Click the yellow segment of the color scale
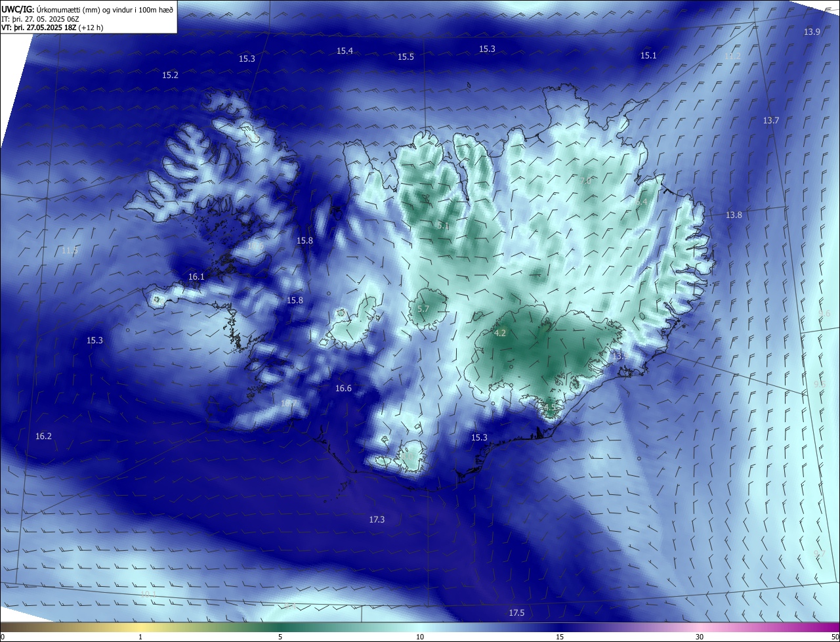Screen dimensions: 840x642 pos(141,628)
